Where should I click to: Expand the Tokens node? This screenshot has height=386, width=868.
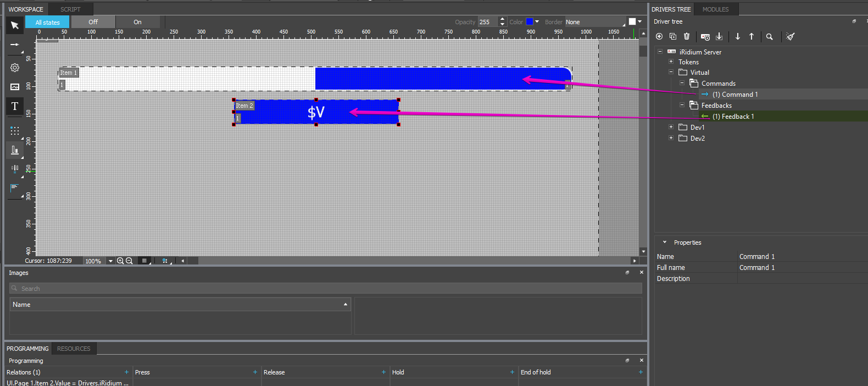pos(671,62)
